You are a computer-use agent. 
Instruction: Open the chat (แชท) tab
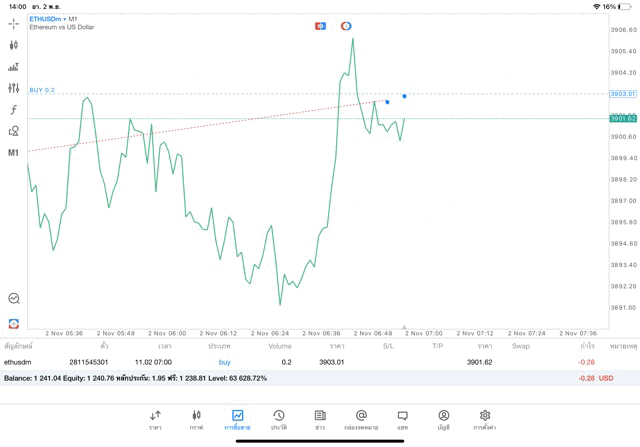click(402, 418)
